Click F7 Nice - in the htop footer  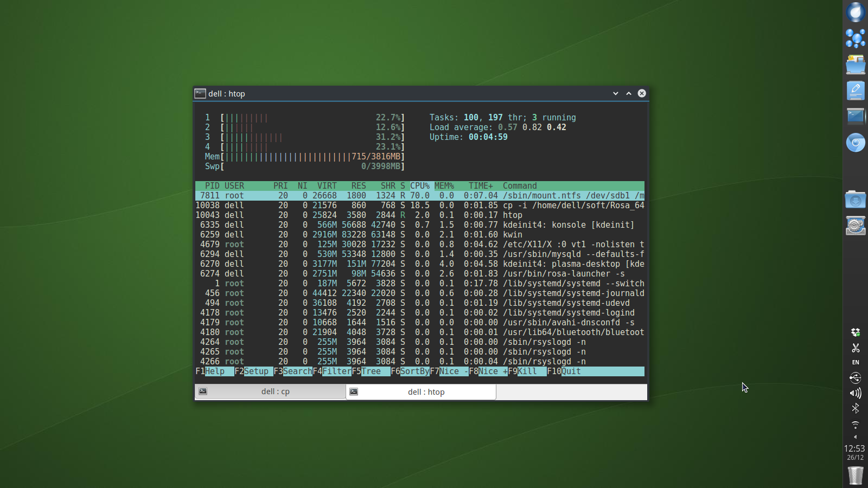tap(449, 371)
